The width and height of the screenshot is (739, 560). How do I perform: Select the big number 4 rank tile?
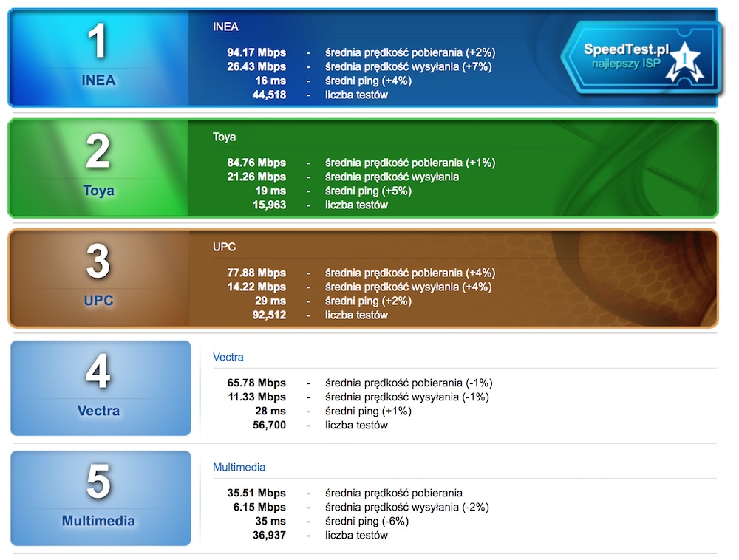pos(101,388)
